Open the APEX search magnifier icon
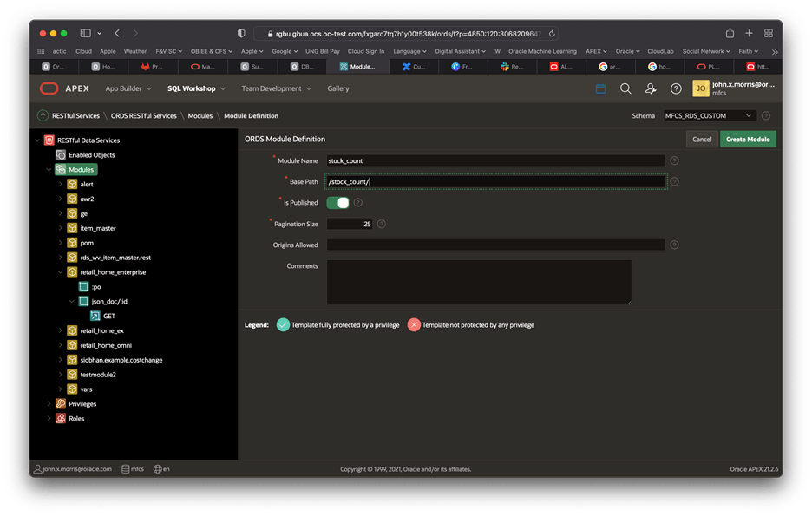This screenshot has width=812, height=516. (x=625, y=89)
